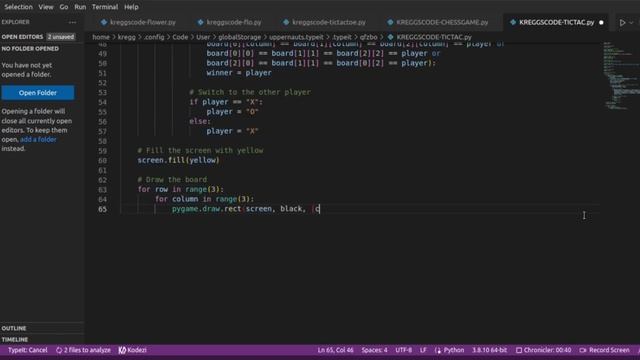Viewport: 640px width, 360px height.
Task: Switch to kreggscode-flower.py tab
Action: tap(139, 22)
